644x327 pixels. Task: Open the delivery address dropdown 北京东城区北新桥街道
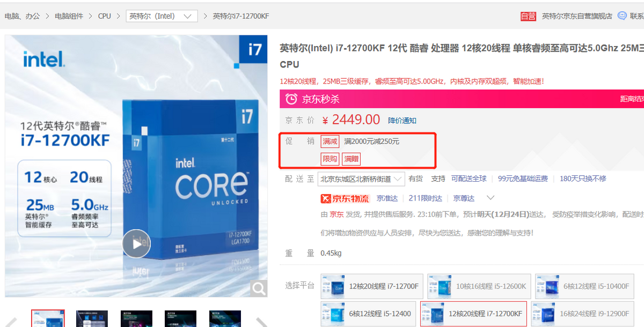pos(361,179)
